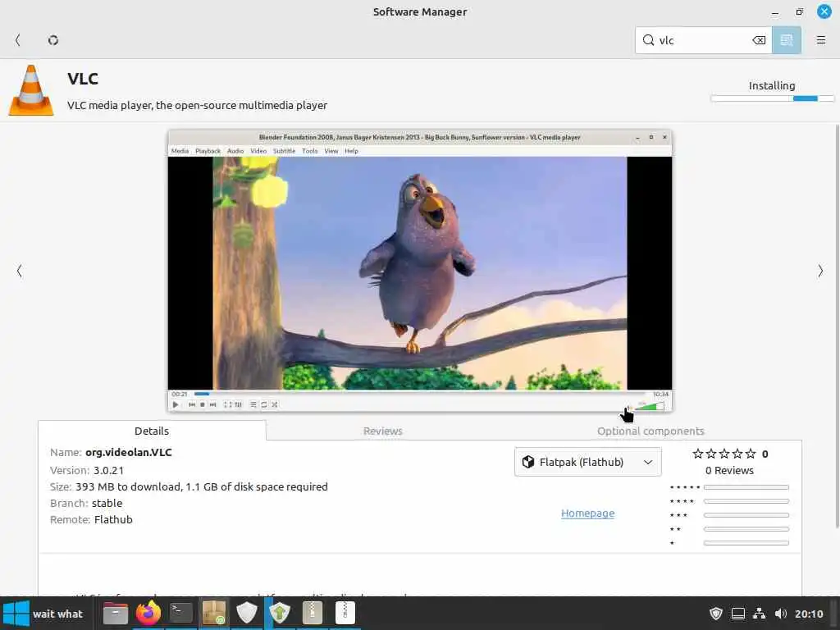
Task: Switch to the Details tab
Action: pyautogui.click(x=152, y=431)
